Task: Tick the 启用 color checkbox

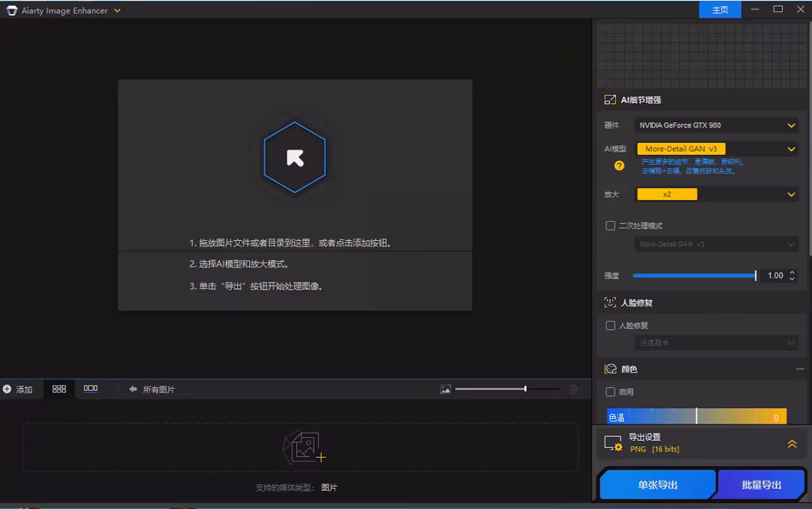Action: tap(610, 392)
